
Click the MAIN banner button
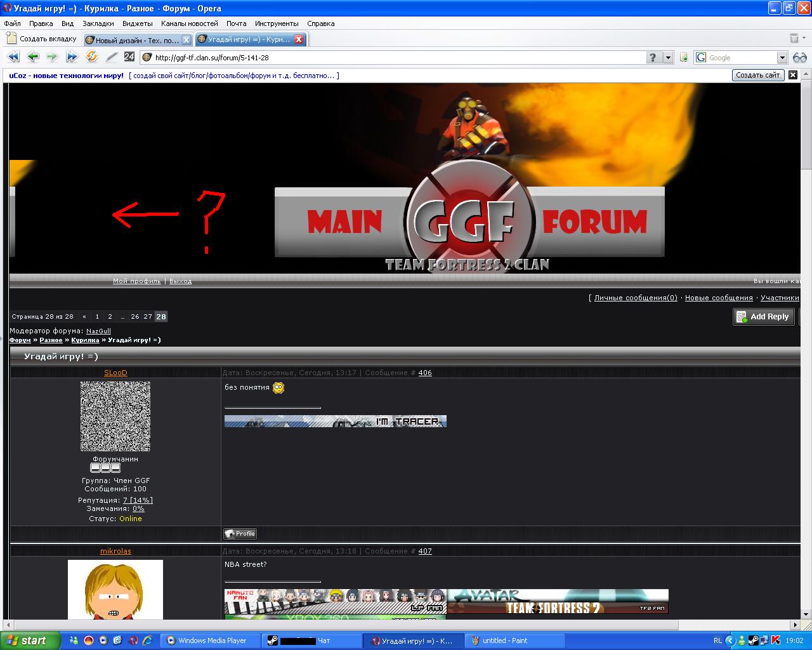(344, 222)
